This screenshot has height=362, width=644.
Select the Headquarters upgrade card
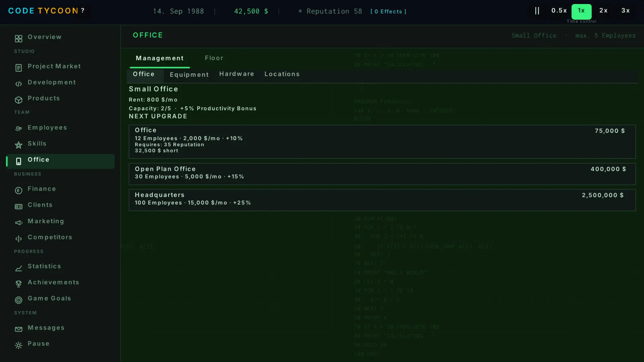coord(382,200)
